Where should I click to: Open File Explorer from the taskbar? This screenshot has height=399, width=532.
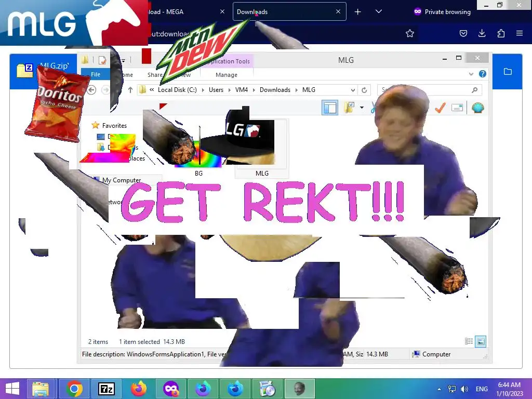coord(41,389)
